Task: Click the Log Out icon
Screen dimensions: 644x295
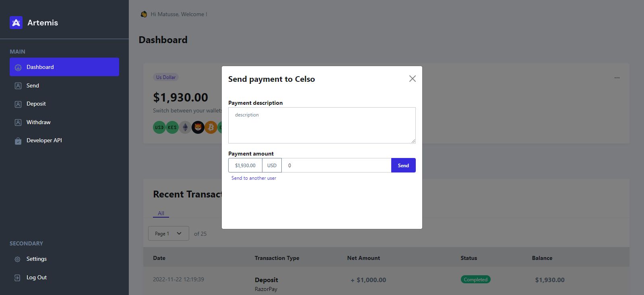Action: (x=18, y=278)
